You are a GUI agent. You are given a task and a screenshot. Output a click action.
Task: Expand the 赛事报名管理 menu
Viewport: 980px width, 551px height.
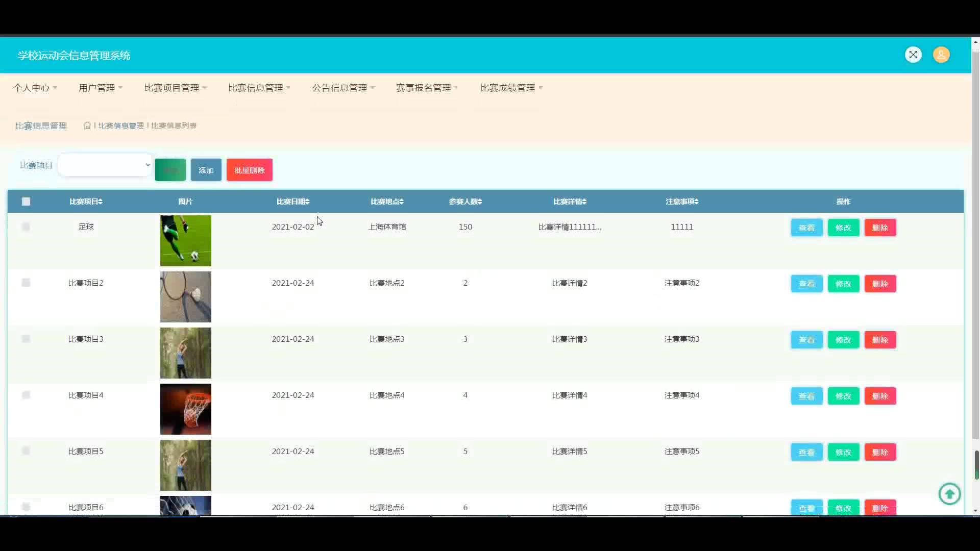pyautogui.click(x=427, y=88)
